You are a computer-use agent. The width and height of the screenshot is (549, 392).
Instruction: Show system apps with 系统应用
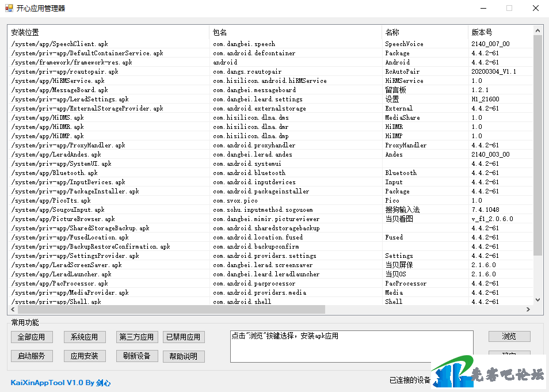point(85,337)
